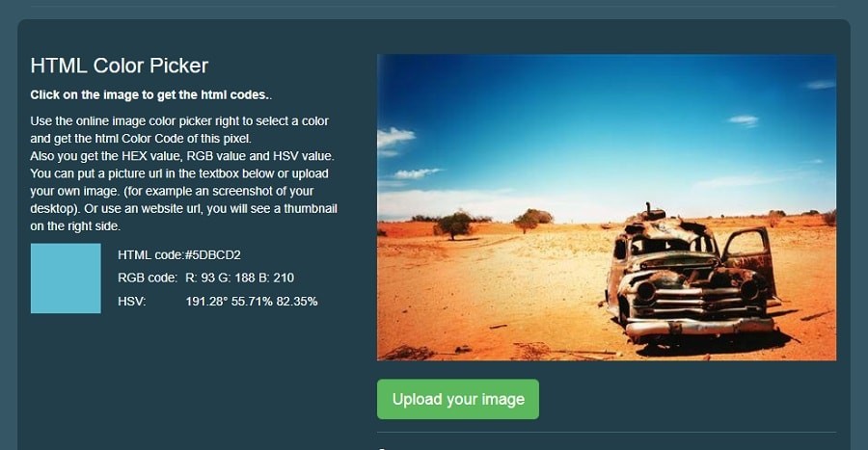Click the description paragraph about picture url

tap(183, 173)
